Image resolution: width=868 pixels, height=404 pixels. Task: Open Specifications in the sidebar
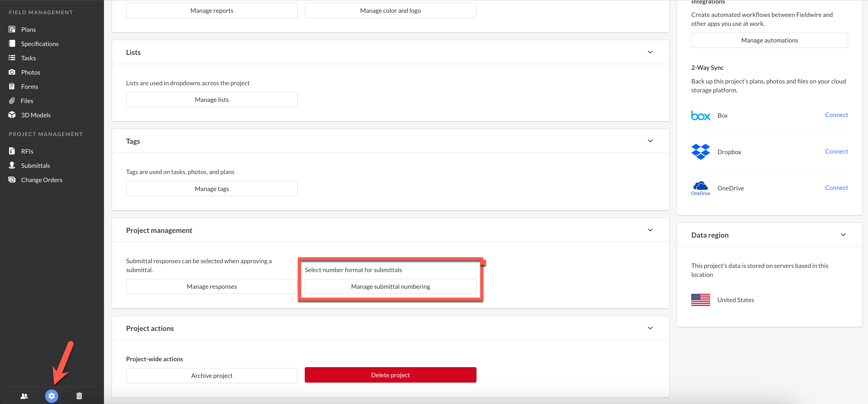pyautogui.click(x=40, y=44)
